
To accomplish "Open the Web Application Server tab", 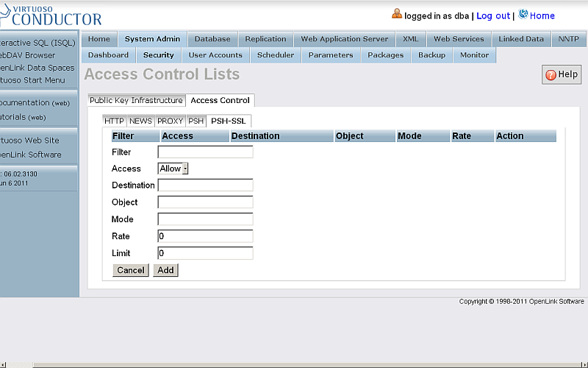I will (345, 39).
